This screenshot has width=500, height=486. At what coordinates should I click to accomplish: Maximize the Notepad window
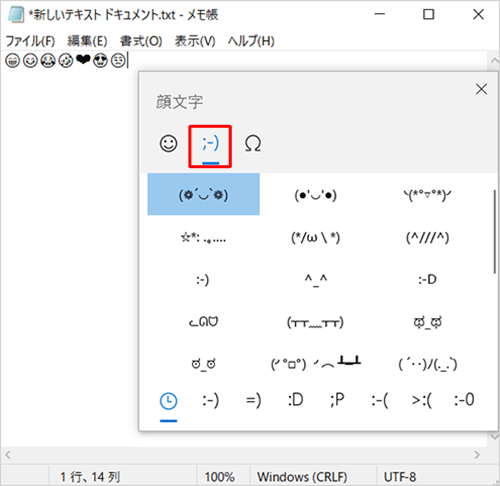point(429,14)
